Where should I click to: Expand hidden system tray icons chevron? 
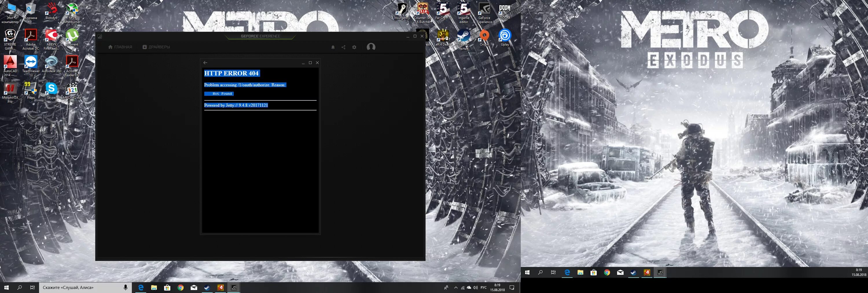tap(456, 288)
